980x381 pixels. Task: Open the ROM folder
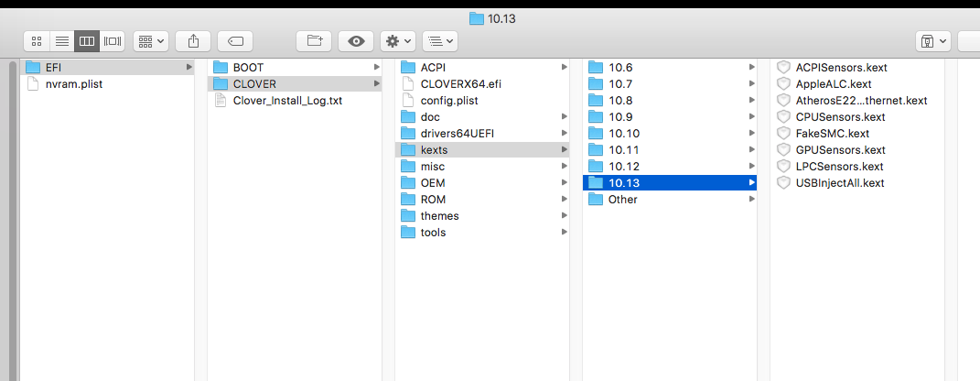click(482, 200)
